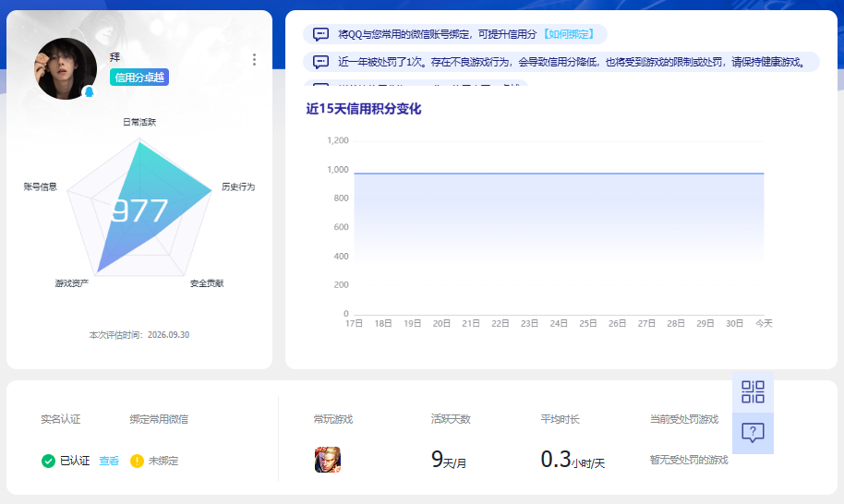Screen dimensions: 844x504
Task: Click the 实名认证 label
Action: point(61,419)
